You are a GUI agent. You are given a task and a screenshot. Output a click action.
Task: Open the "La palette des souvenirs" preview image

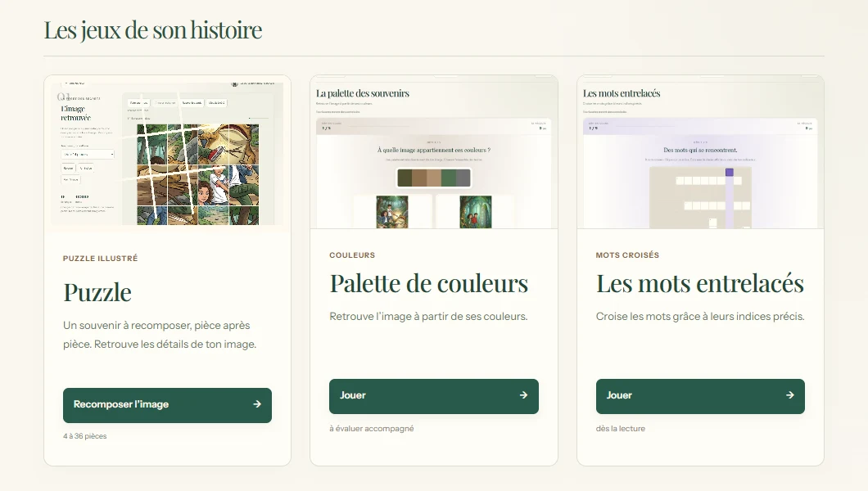(x=434, y=152)
